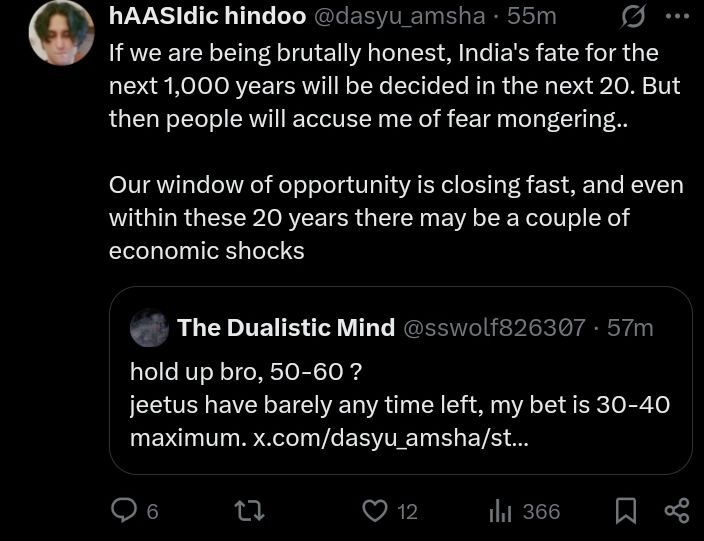The image size is (704, 541).
Task: View analytics showing 366 views
Action: pyautogui.click(x=500, y=511)
